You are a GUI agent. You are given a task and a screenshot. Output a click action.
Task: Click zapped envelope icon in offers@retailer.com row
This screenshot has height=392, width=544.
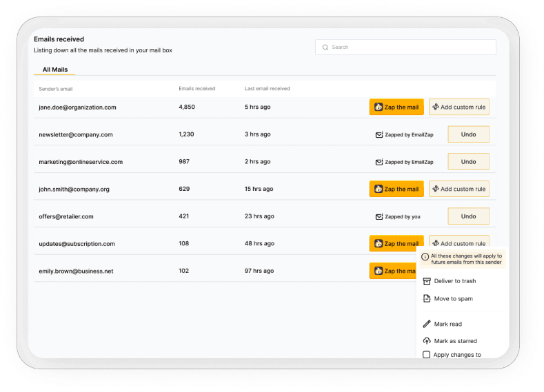[379, 216]
